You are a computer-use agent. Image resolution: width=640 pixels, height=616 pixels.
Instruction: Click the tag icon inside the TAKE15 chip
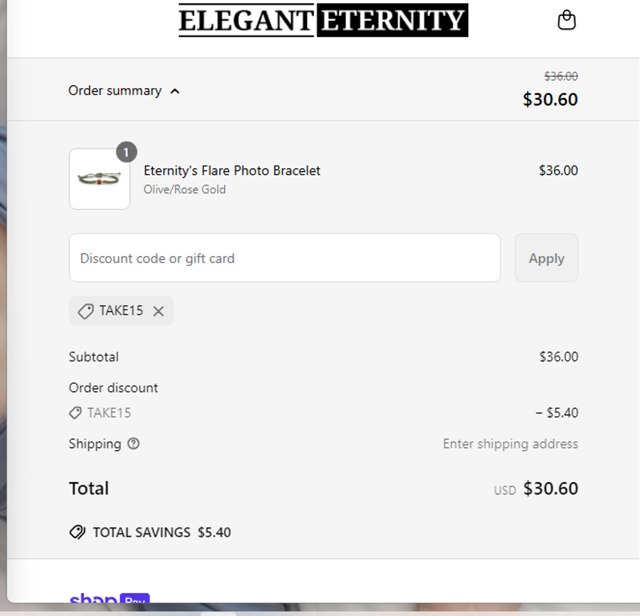(x=86, y=311)
